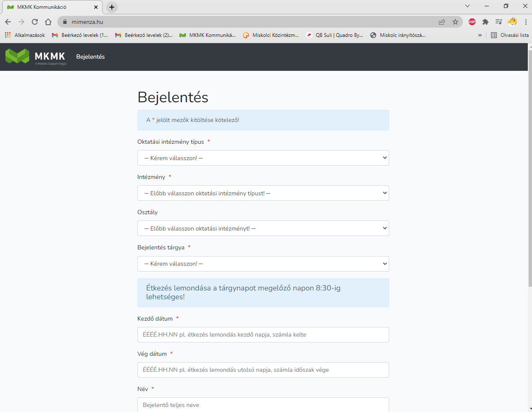This screenshot has width=532, height=412.
Task: Open the media control icon in toolbar
Action: tap(498, 22)
